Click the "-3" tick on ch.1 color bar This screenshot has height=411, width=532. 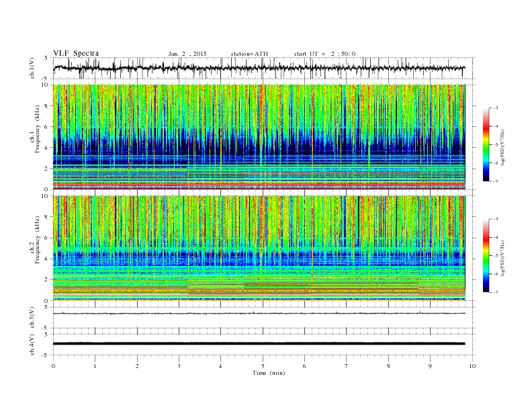[x=496, y=108]
